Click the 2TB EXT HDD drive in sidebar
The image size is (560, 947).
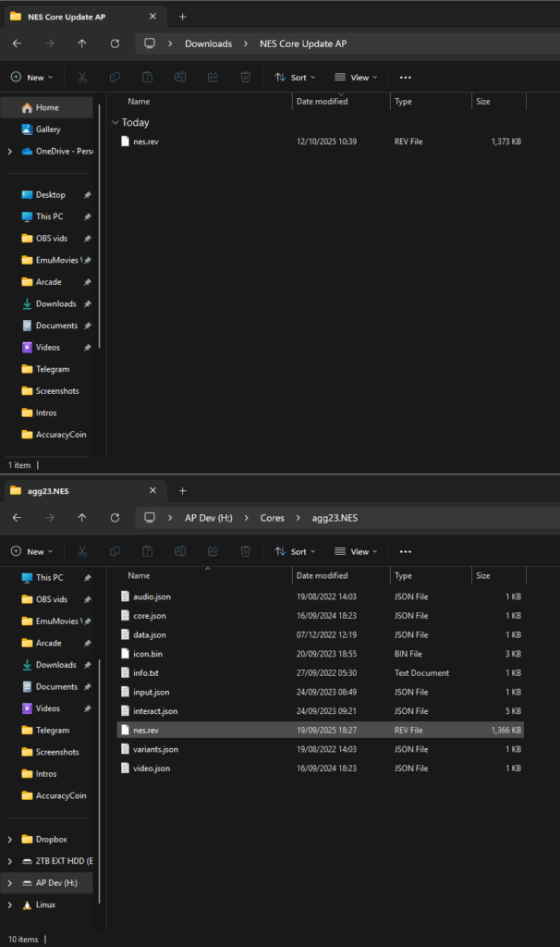point(64,861)
